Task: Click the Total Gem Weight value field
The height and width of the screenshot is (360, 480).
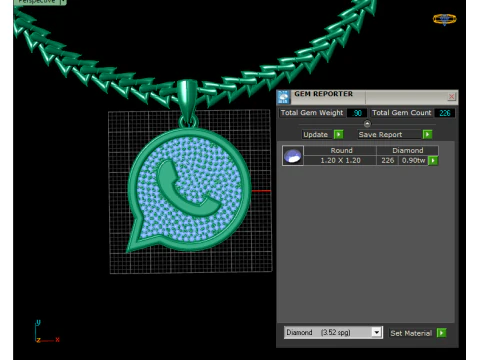Action: click(357, 113)
